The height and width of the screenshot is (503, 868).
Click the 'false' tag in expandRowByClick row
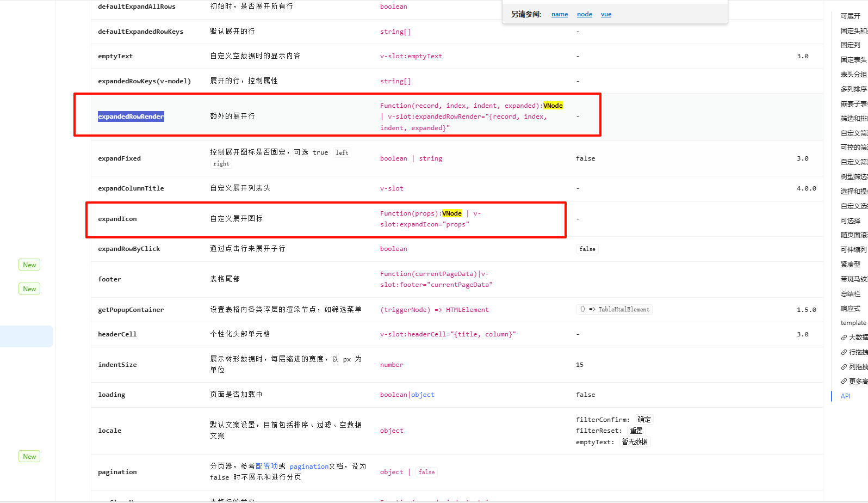pos(587,249)
